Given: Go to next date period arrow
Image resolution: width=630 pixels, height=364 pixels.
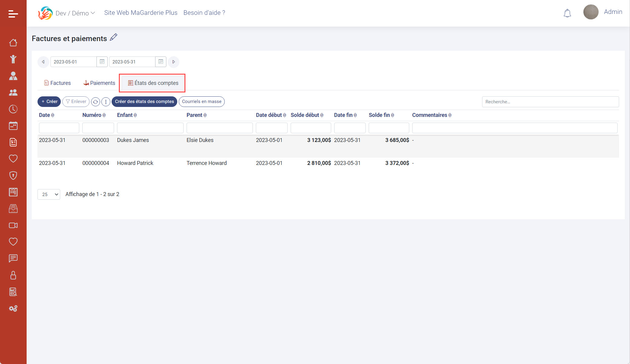Looking at the screenshot, I should (174, 62).
